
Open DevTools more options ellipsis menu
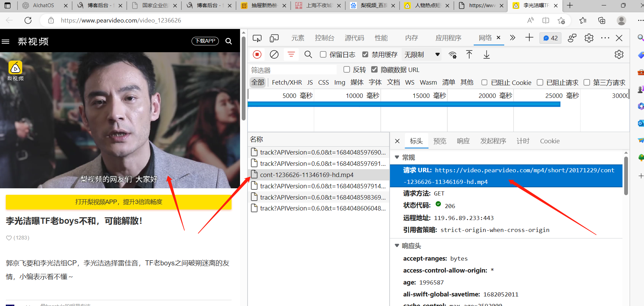tap(605, 38)
